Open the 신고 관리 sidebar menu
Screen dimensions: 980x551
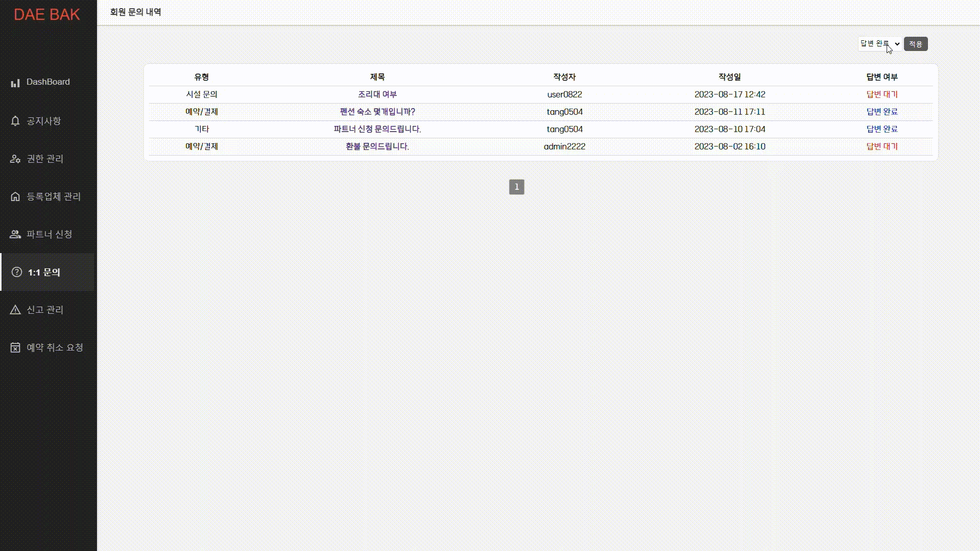coord(45,309)
